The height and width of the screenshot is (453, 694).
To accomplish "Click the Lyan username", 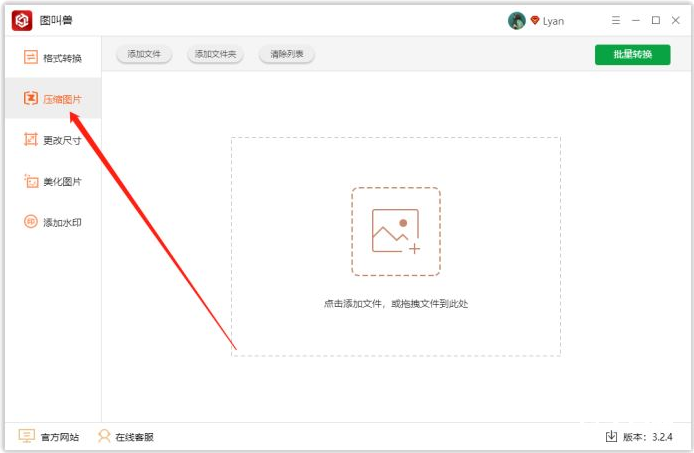I will (x=553, y=21).
